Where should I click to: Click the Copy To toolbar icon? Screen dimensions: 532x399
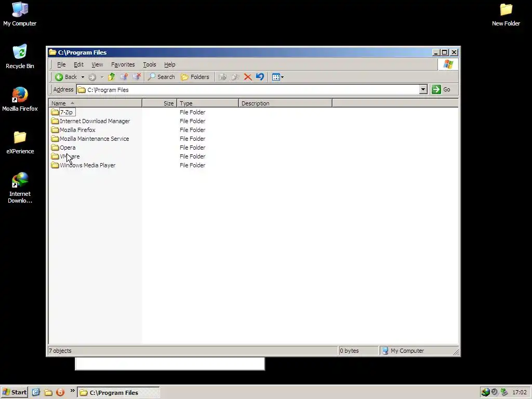point(235,77)
